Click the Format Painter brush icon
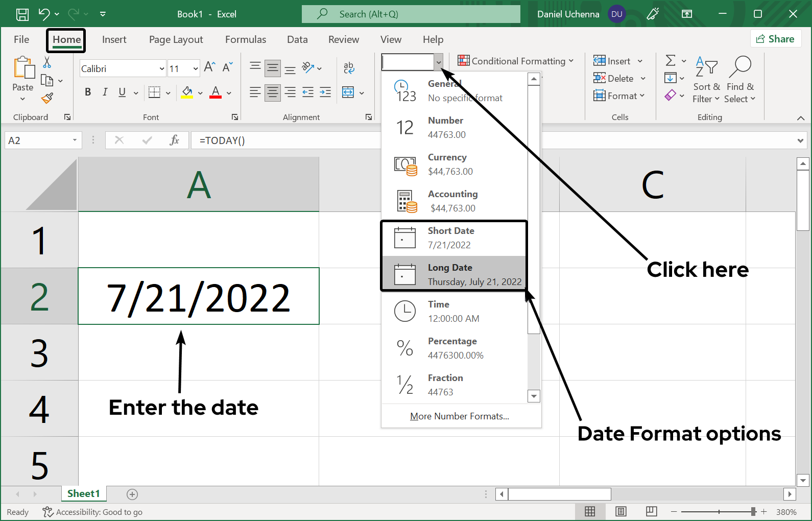 click(47, 98)
